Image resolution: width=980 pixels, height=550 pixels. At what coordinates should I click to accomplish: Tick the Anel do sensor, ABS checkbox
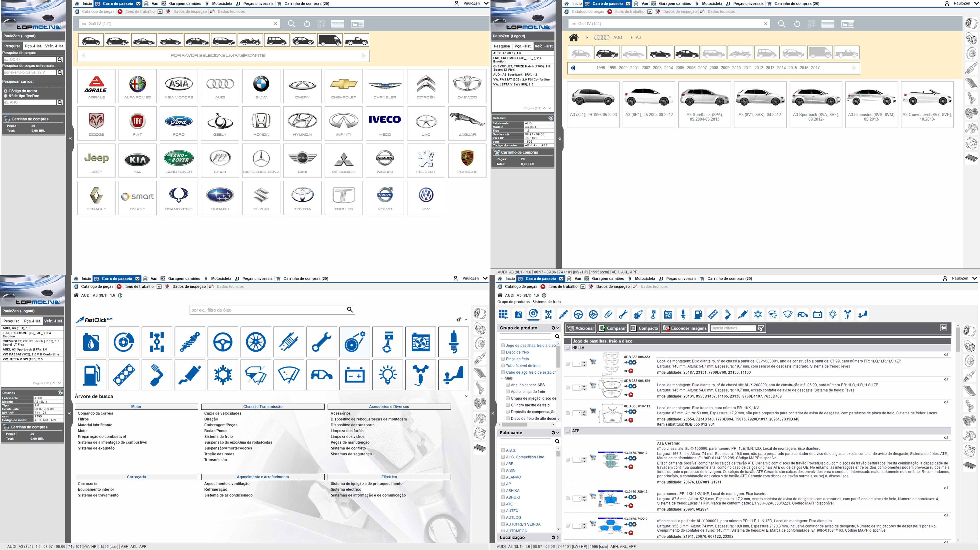[508, 385]
